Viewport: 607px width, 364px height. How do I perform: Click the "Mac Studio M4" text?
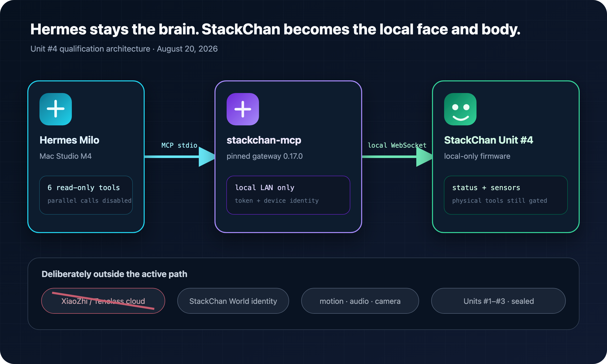(66, 156)
